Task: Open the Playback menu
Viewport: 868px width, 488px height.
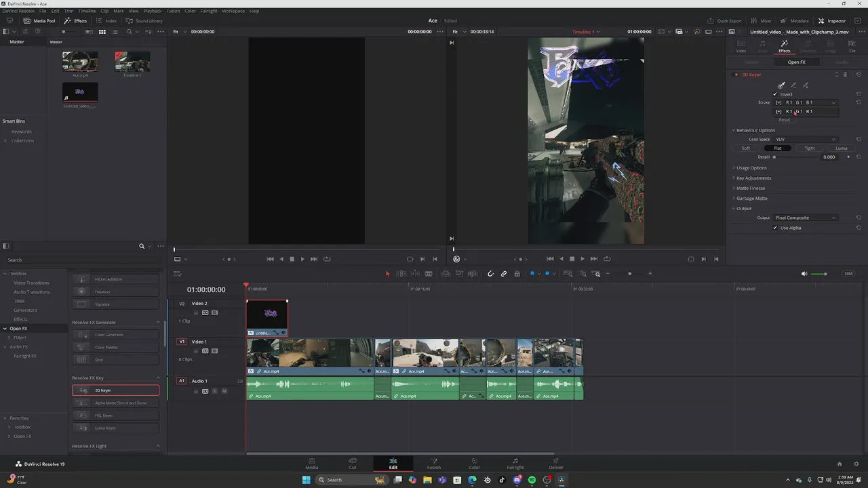Action: point(153,11)
